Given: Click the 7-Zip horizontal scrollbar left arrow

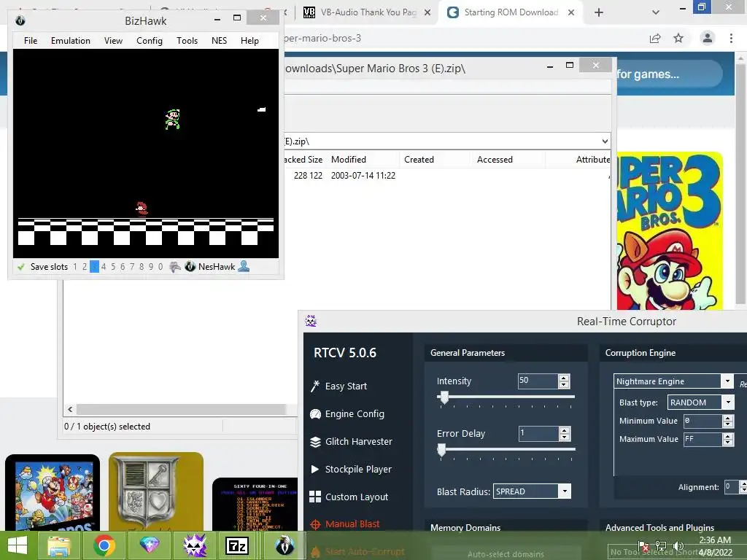Looking at the screenshot, I should pos(70,410).
